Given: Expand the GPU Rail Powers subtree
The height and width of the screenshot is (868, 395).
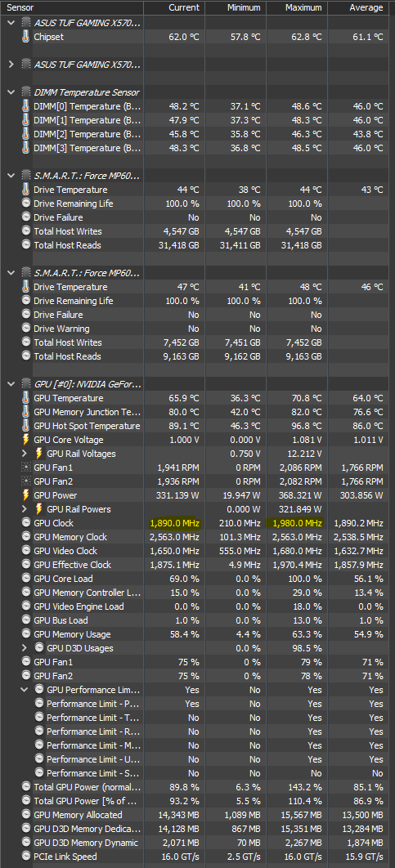Looking at the screenshot, I should coord(25,509).
